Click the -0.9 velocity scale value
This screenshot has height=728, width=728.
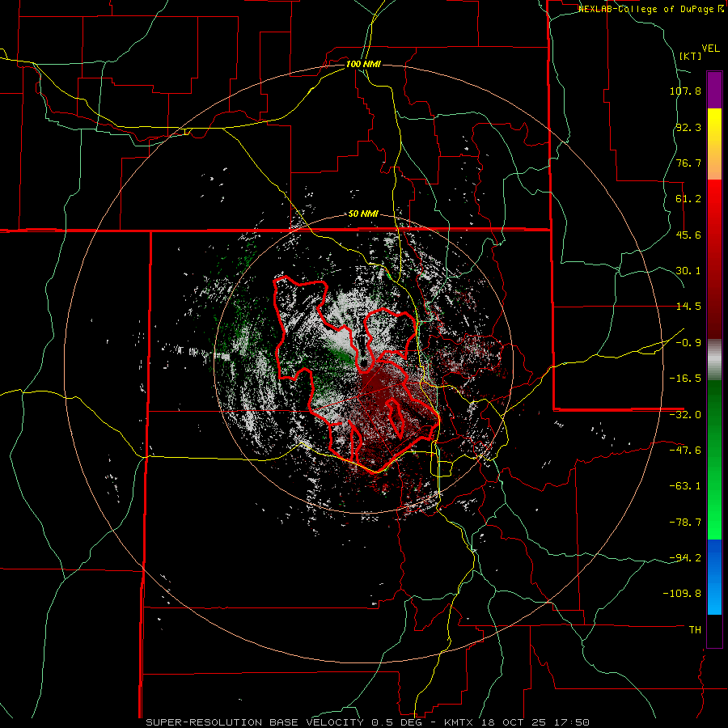click(688, 343)
